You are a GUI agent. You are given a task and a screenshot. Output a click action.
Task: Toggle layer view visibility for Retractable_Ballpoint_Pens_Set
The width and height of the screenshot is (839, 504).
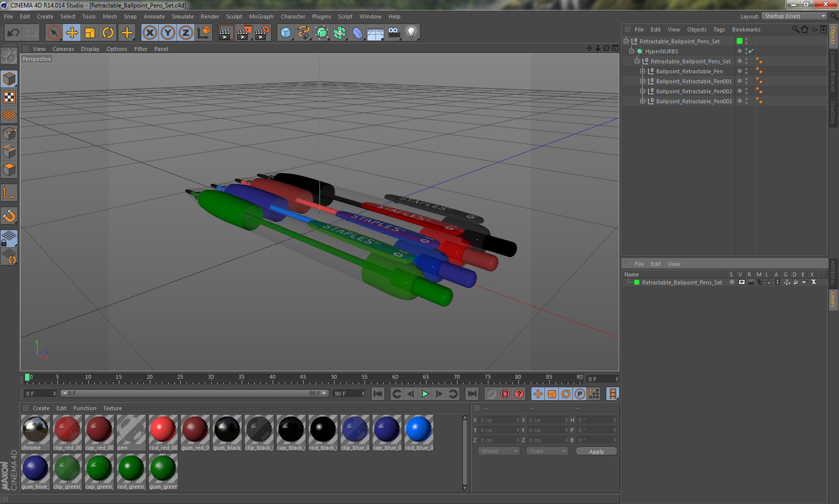742,282
